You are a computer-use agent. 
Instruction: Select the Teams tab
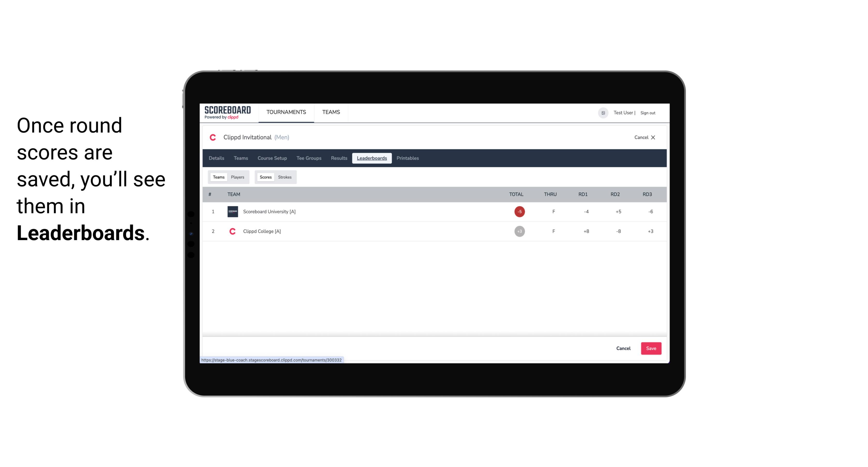(x=218, y=177)
